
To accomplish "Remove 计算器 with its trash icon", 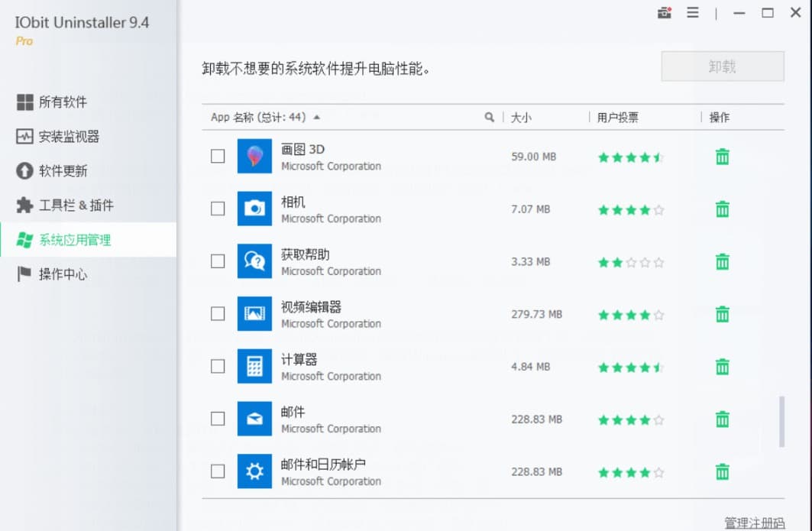I will [723, 367].
